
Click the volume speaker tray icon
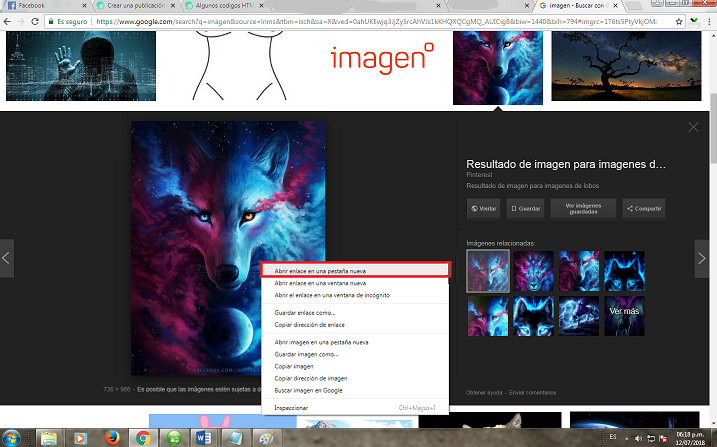pyautogui.click(x=639, y=438)
